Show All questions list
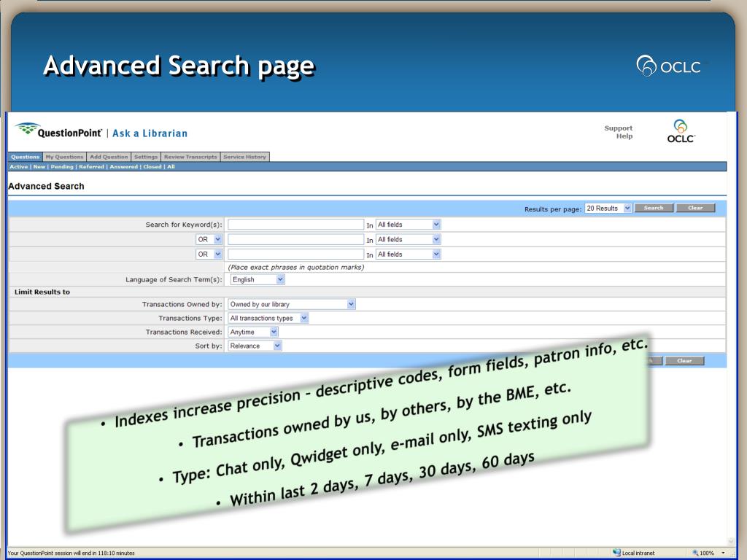The height and width of the screenshot is (560, 747). (x=171, y=167)
